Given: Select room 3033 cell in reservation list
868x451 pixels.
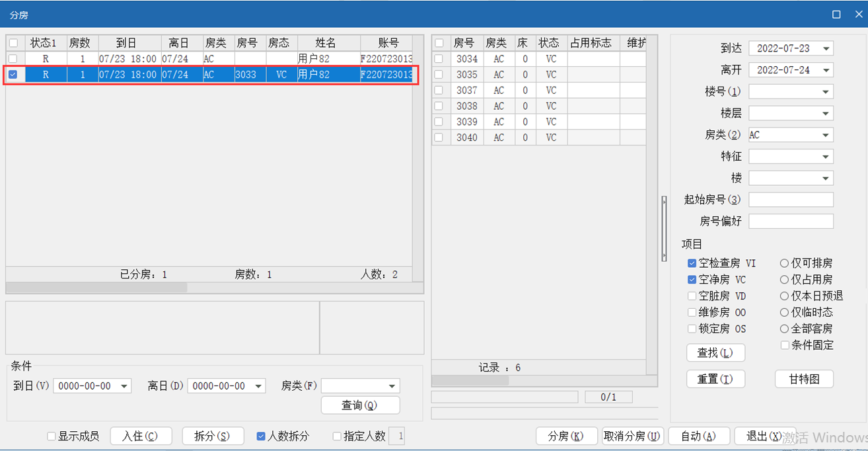Looking at the screenshot, I should (x=249, y=75).
